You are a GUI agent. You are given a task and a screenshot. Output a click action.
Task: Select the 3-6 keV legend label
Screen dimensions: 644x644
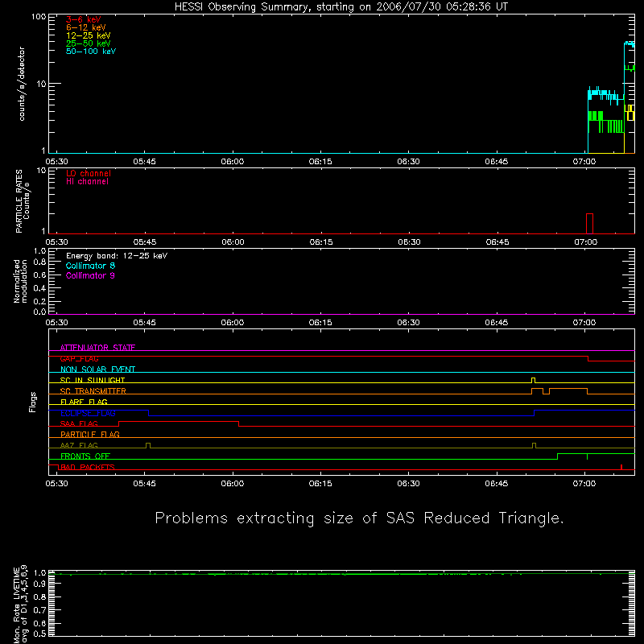pyautogui.click(x=84, y=19)
